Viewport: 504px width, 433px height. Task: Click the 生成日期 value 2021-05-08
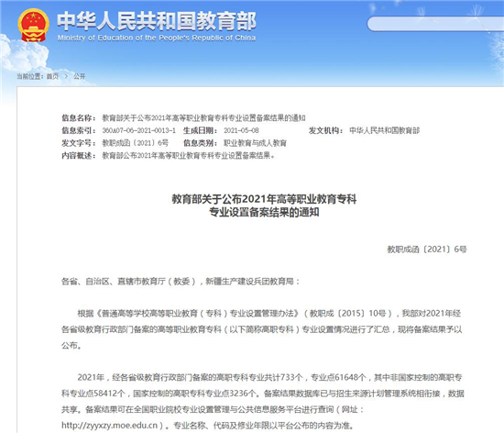(241, 130)
